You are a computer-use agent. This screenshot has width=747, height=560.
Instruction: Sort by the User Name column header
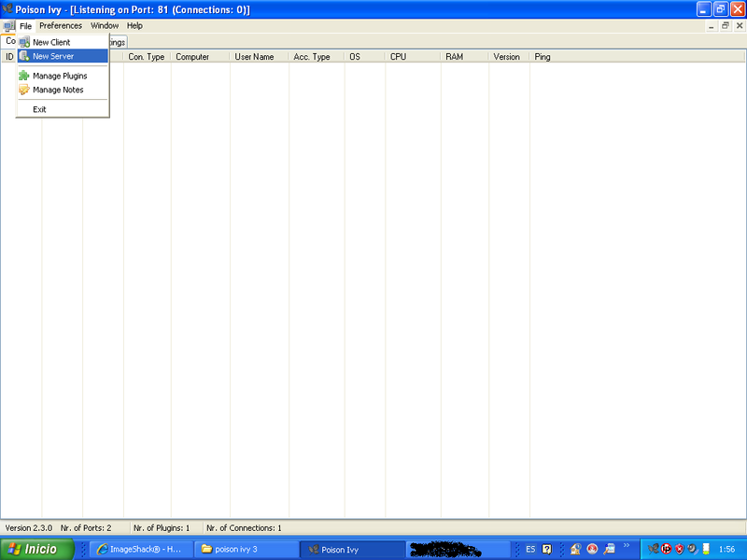point(260,57)
